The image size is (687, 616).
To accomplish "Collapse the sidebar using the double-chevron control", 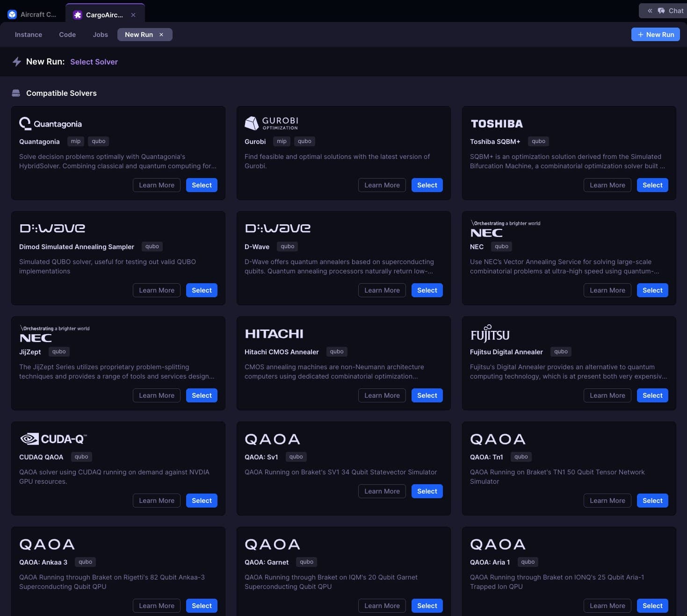I will pos(650,10).
